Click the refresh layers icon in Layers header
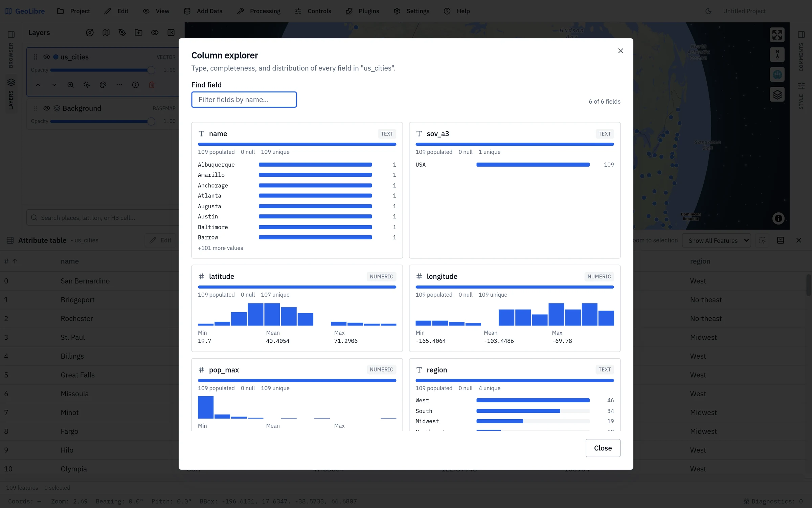The height and width of the screenshot is (508, 812). (90, 33)
